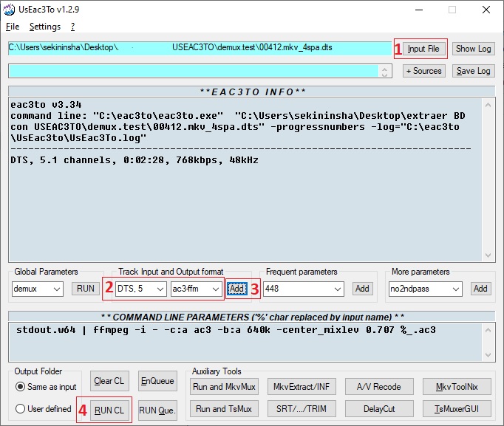Open SRT/.../TRIM tool

302,409
